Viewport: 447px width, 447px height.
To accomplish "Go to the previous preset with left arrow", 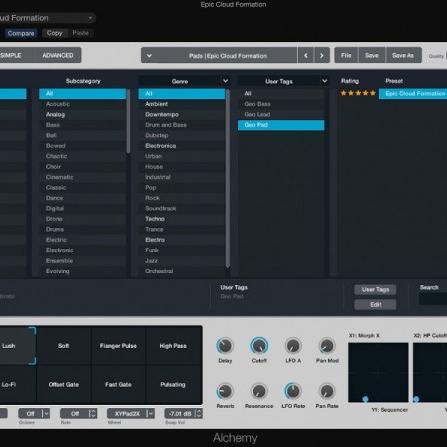I will tap(306, 55).
